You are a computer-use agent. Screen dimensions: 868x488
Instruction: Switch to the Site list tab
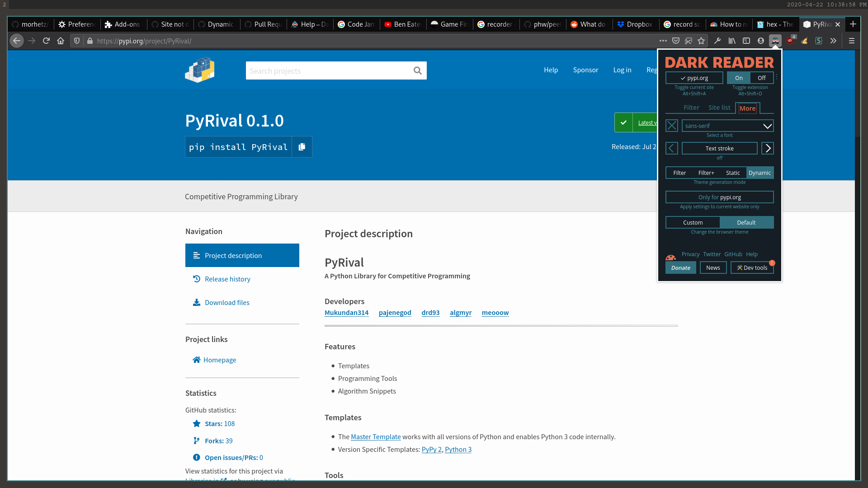pyautogui.click(x=719, y=108)
